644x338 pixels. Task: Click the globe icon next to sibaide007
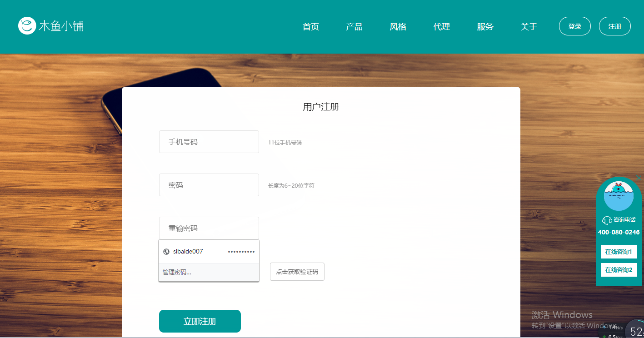point(165,251)
